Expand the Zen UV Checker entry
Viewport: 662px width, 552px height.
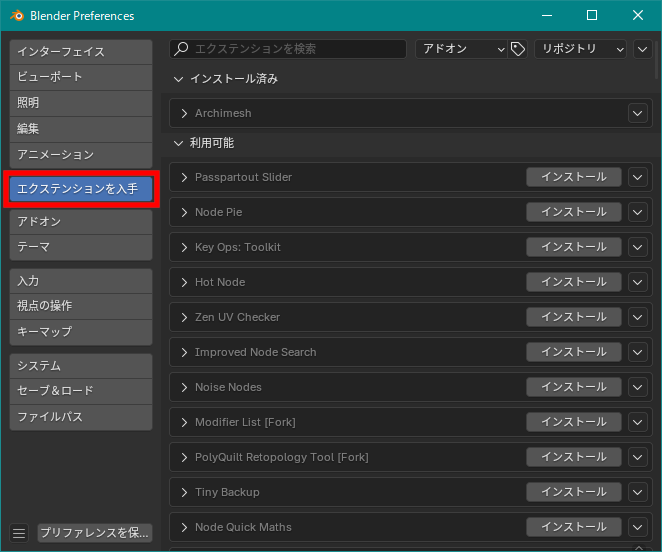point(184,318)
